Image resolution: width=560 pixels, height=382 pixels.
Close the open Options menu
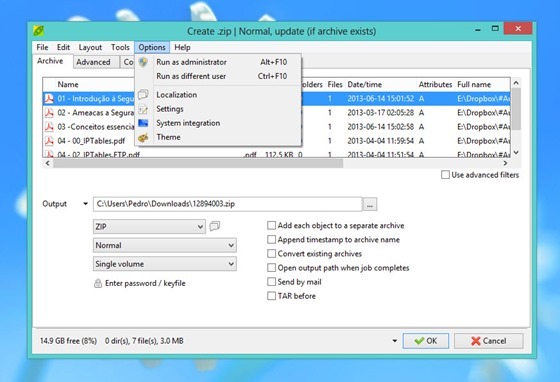[152, 47]
